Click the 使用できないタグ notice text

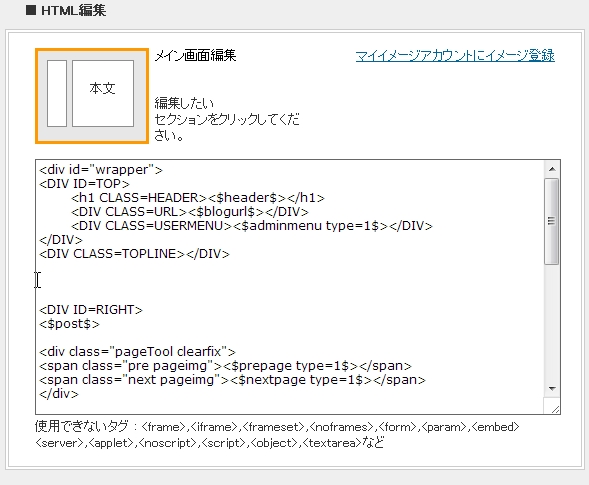pyautogui.click(x=277, y=435)
